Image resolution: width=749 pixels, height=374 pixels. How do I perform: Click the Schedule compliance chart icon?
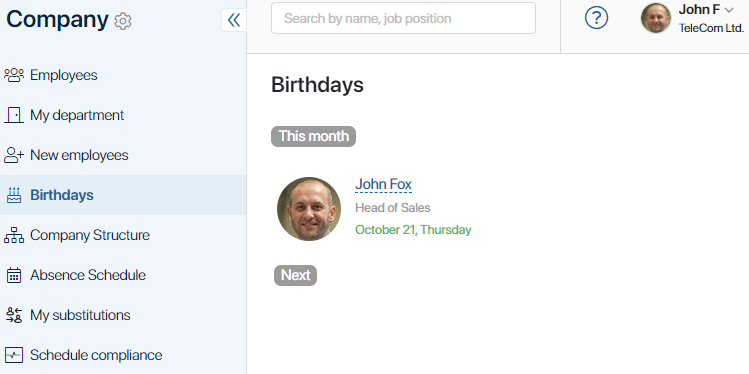(x=14, y=355)
